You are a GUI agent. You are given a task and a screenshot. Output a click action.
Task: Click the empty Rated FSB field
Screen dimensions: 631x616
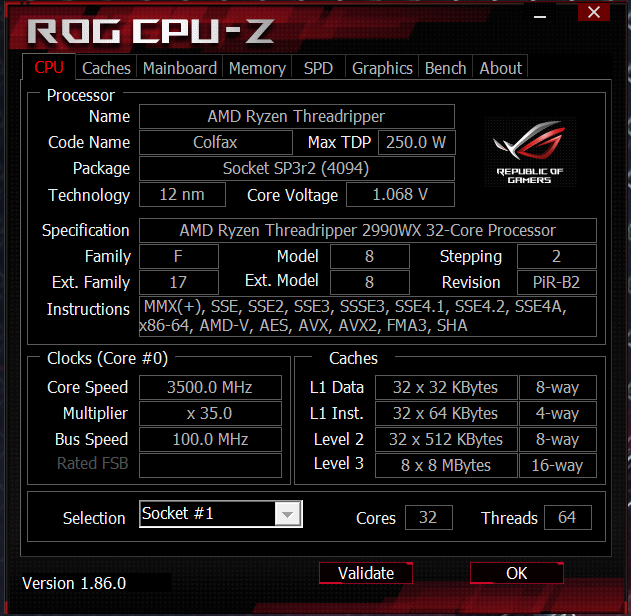click(210, 466)
